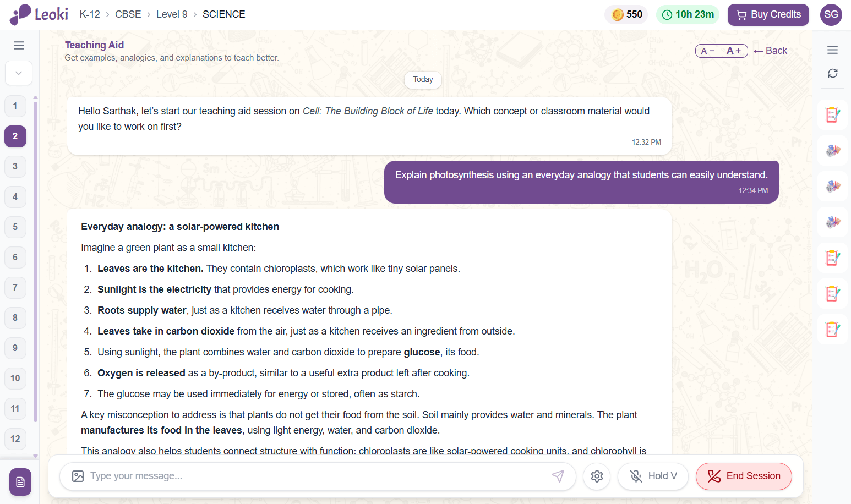Open the right panel hamburger menu
The width and height of the screenshot is (851, 504).
(832, 50)
